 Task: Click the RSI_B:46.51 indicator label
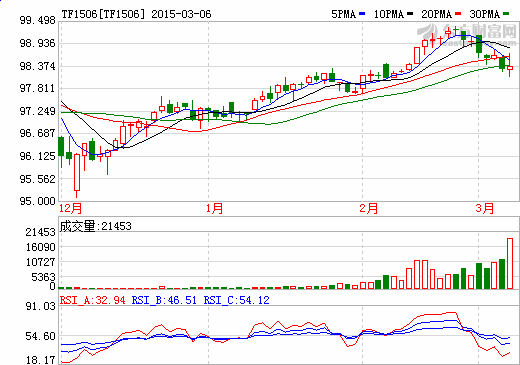pyautogui.click(x=164, y=300)
